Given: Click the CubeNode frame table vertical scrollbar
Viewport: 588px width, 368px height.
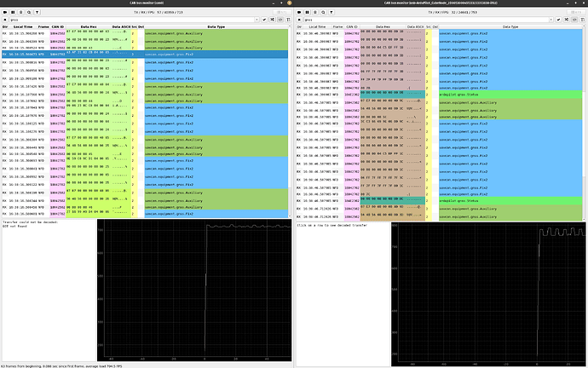Looking at the screenshot, I should point(584,123).
